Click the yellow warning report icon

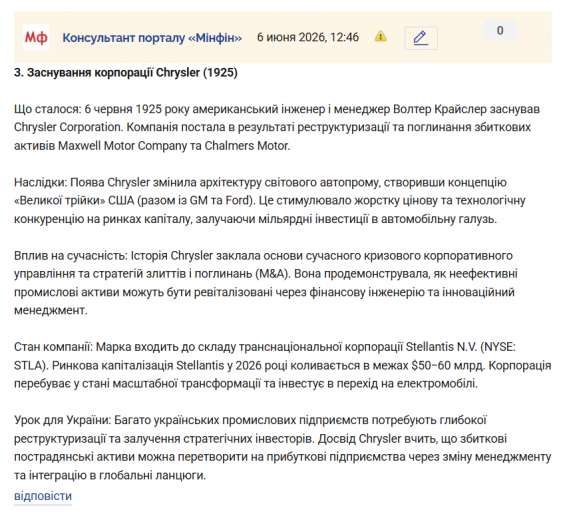pos(381,36)
